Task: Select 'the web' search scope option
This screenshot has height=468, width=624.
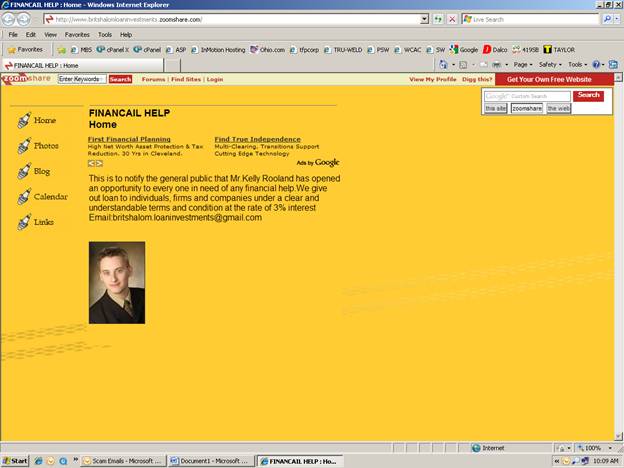Action: (x=558, y=108)
